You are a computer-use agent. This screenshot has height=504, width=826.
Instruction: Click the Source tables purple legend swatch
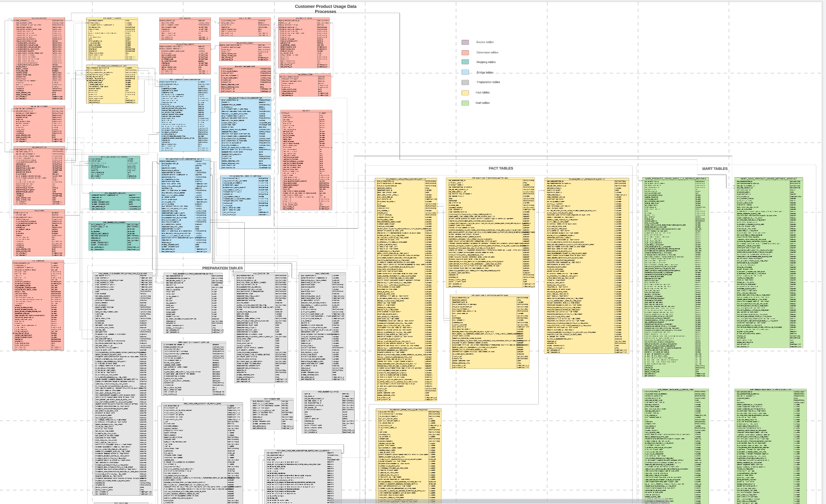465,42
